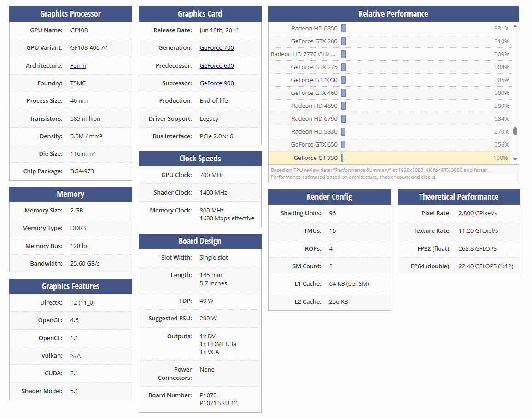Open GeForce GTX 650 in performance list
Viewport: 532px width, 419px height.
314,145
